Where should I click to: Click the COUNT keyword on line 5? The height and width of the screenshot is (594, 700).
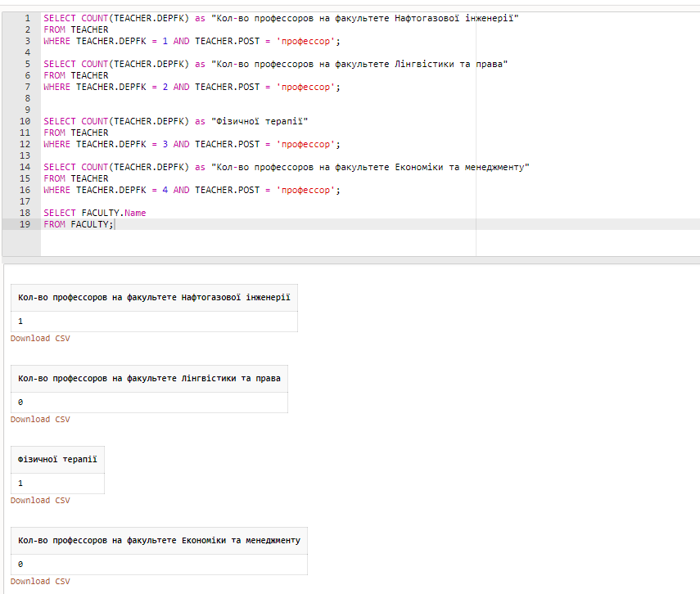tap(95, 64)
